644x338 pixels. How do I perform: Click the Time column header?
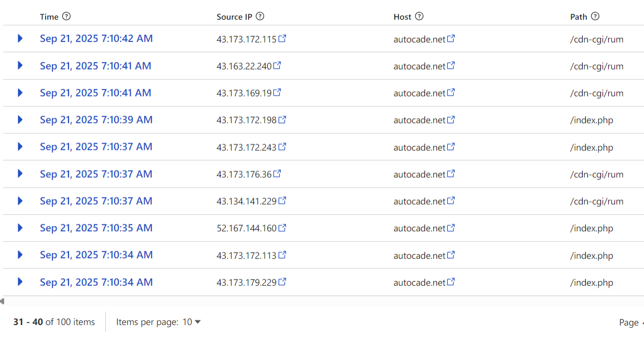(49, 17)
